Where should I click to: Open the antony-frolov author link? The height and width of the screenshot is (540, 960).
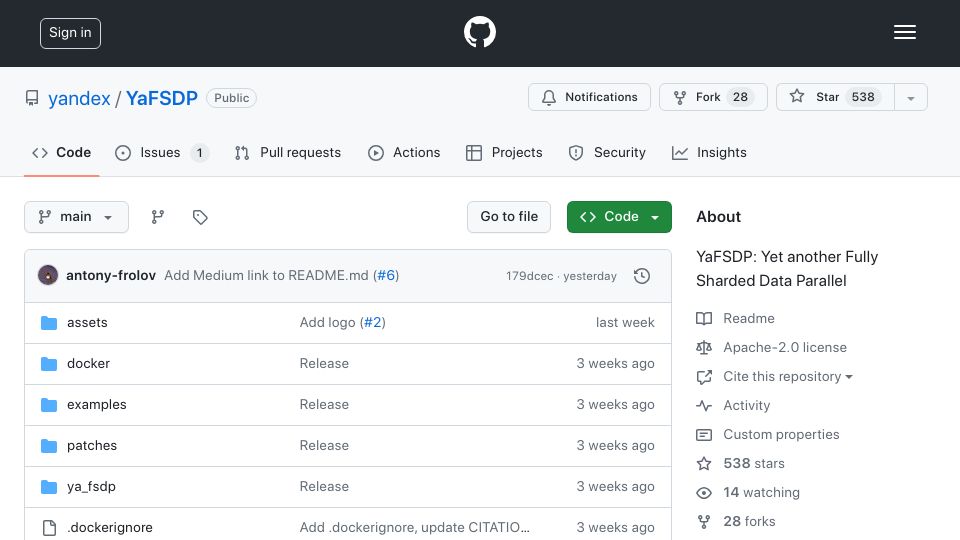tap(111, 276)
